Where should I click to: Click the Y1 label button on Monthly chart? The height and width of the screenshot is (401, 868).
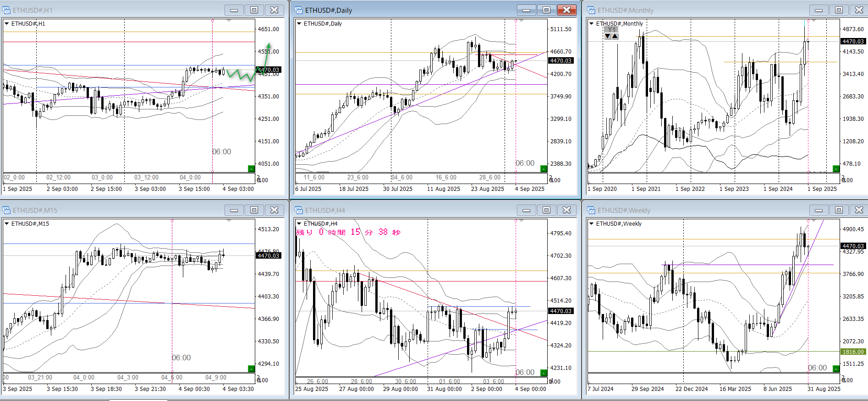point(611,29)
